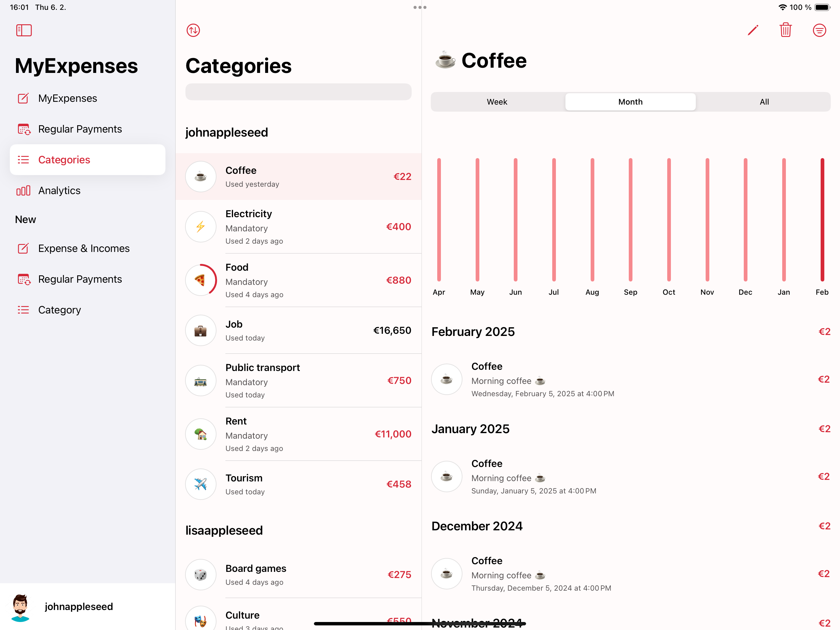The image size is (840, 630).
Task: Open the Wednesday, February 5, 2025 coffee expense
Action: point(631,380)
